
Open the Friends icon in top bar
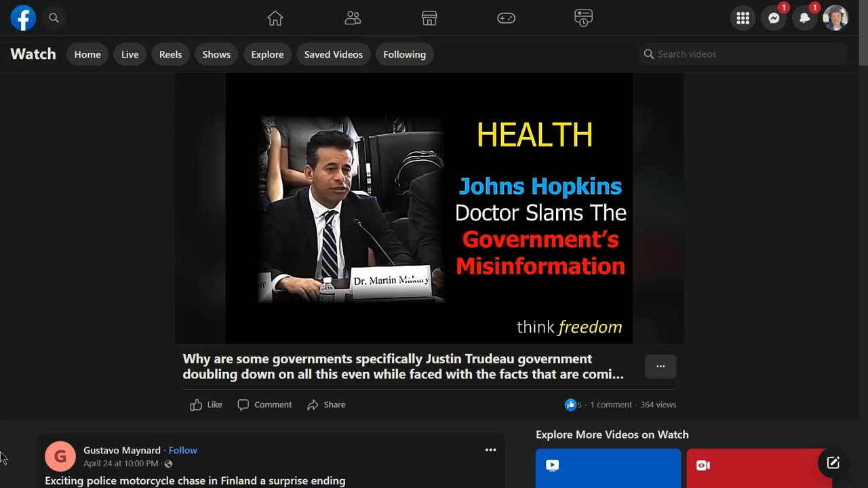(x=353, y=18)
